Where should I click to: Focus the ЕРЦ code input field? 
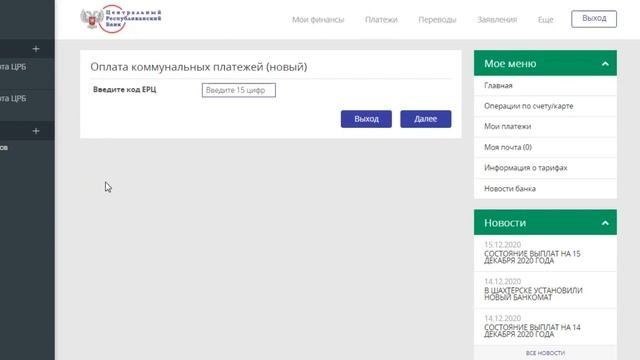tap(239, 90)
